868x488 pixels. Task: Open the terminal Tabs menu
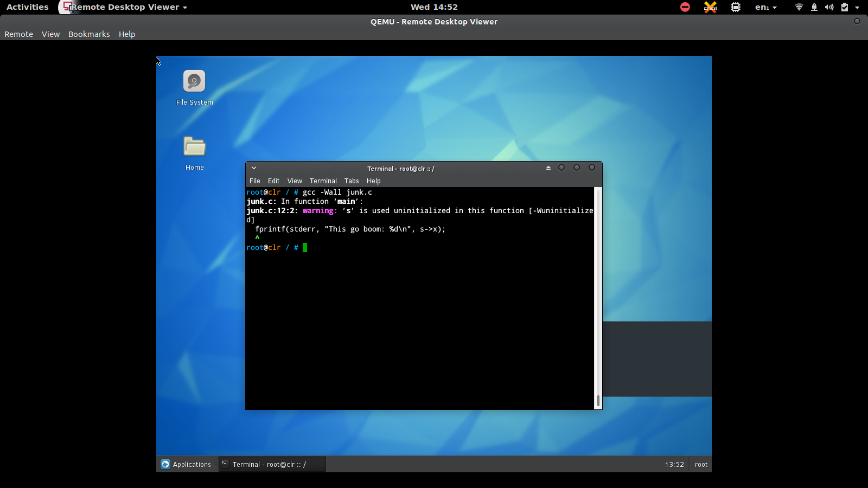pos(352,181)
